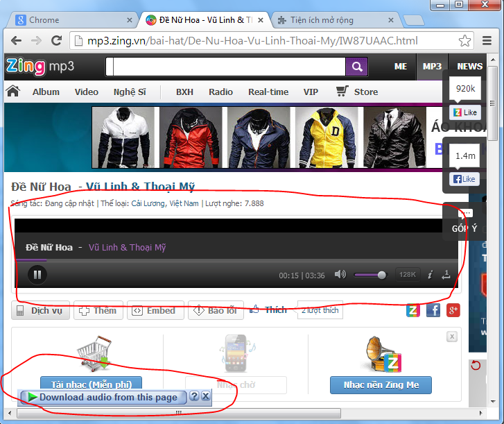The height and width of the screenshot is (424, 504).
Task: Open the Cải Lương genre link
Action: point(149,203)
